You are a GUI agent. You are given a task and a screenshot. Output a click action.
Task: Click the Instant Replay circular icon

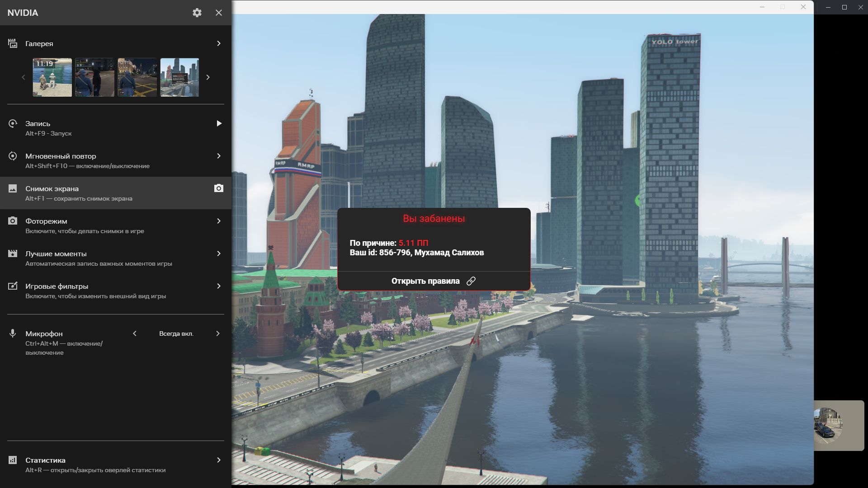tap(13, 156)
